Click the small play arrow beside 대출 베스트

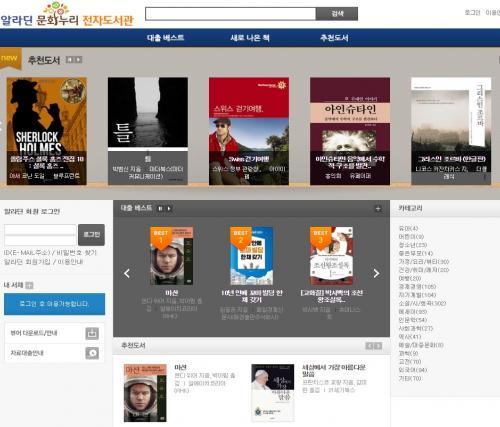pos(169,208)
